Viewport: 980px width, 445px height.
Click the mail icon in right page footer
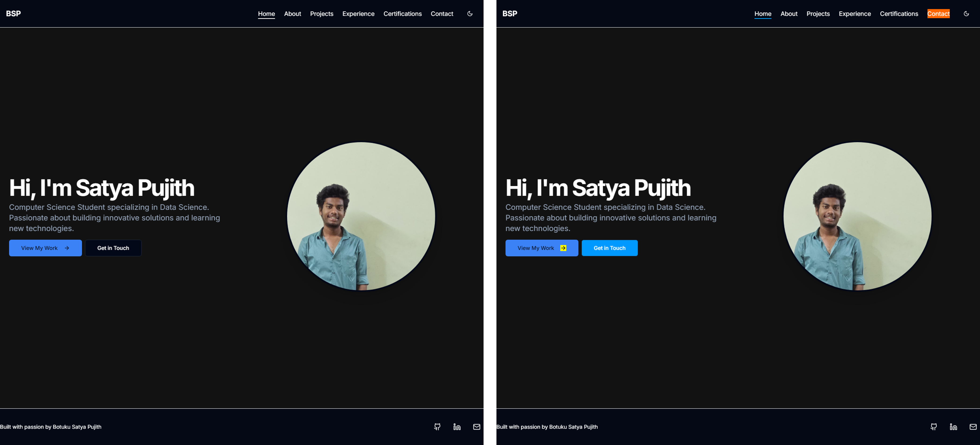[973, 427]
